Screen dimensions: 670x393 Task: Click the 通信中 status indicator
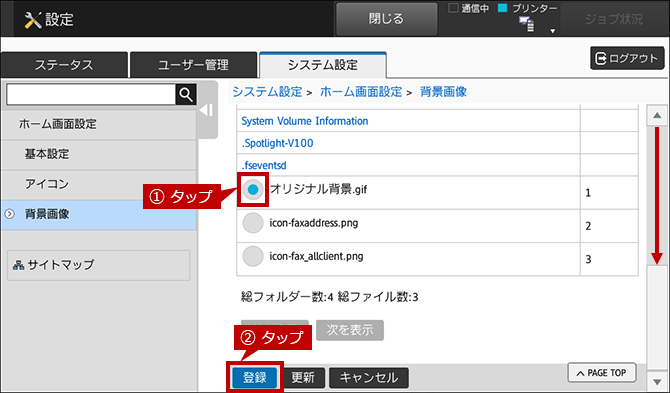pyautogui.click(x=468, y=8)
